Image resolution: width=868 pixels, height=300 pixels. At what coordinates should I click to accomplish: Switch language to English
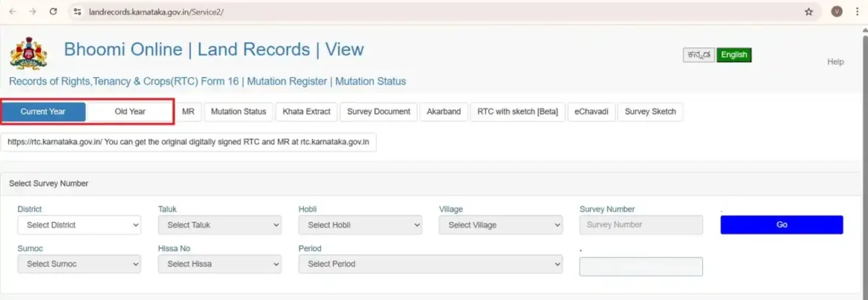pos(734,55)
